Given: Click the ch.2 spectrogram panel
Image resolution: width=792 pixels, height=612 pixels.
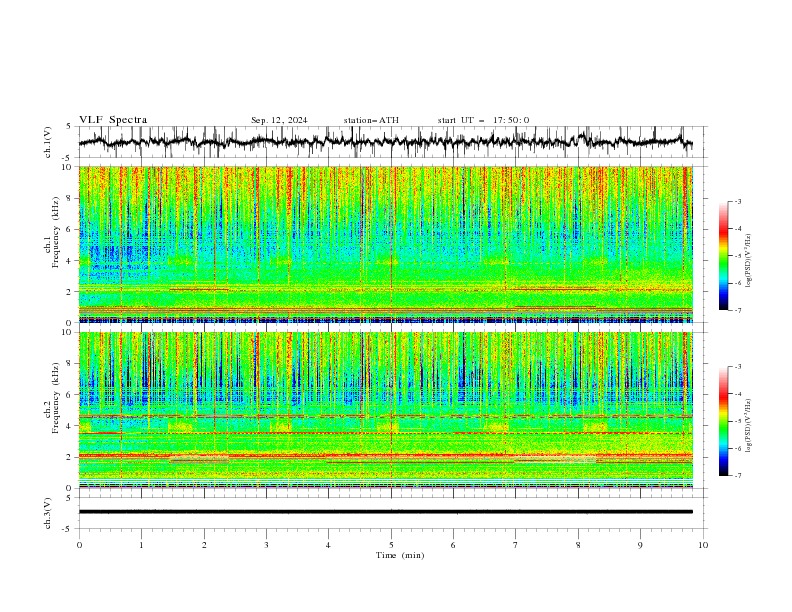Looking at the screenshot, I should (386, 410).
